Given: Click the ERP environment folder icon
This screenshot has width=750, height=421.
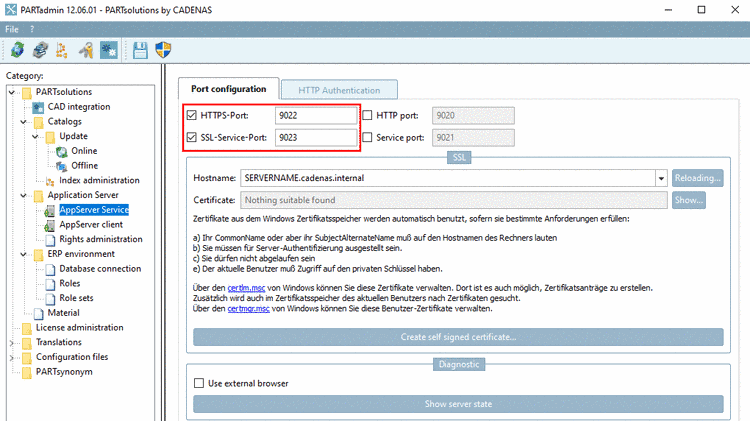Looking at the screenshot, I should coord(39,254).
